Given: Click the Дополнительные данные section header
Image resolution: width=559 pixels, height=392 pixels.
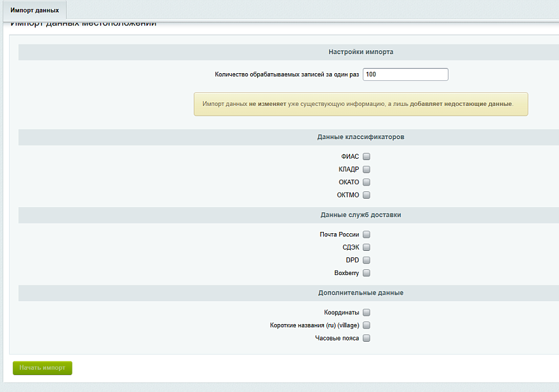Looking at the screenshot, I should click(360, 293).
